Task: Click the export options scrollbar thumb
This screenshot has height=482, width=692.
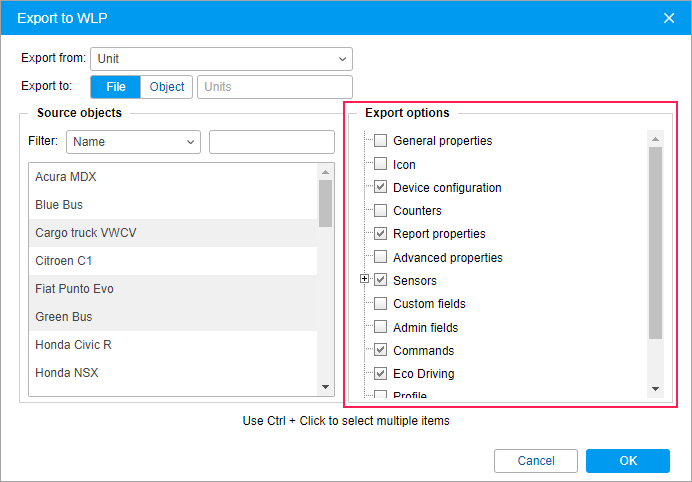Action: [655, 243]
